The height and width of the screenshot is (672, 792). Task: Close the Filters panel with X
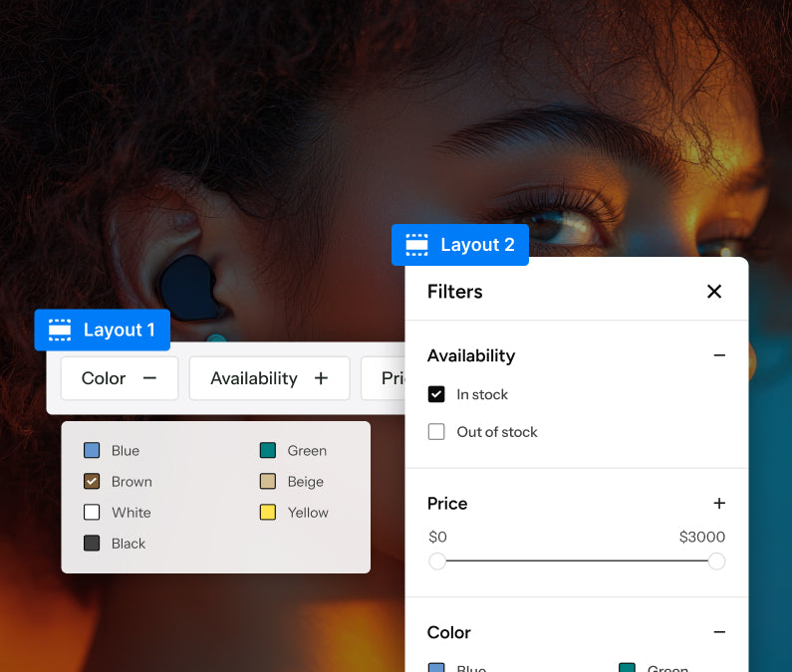(x=714, y=292)
